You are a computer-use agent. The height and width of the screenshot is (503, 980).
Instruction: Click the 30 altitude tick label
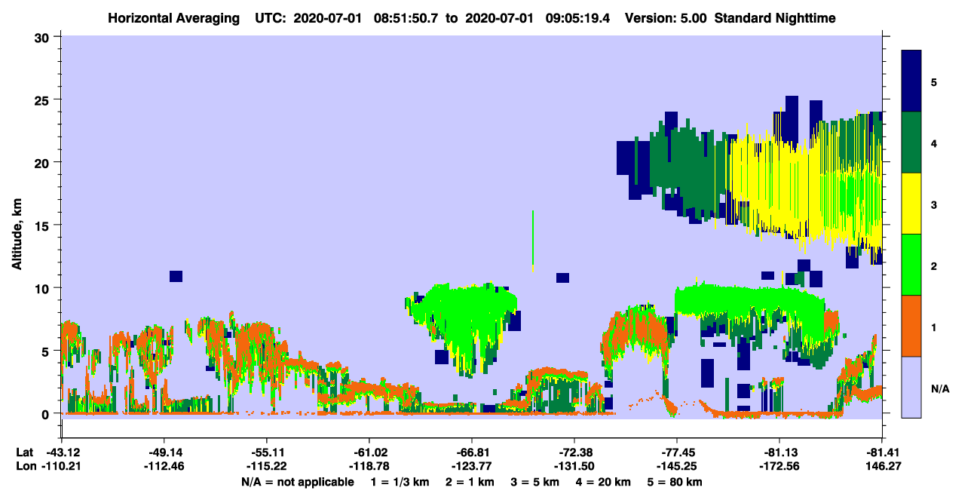(x=43, y=36)
